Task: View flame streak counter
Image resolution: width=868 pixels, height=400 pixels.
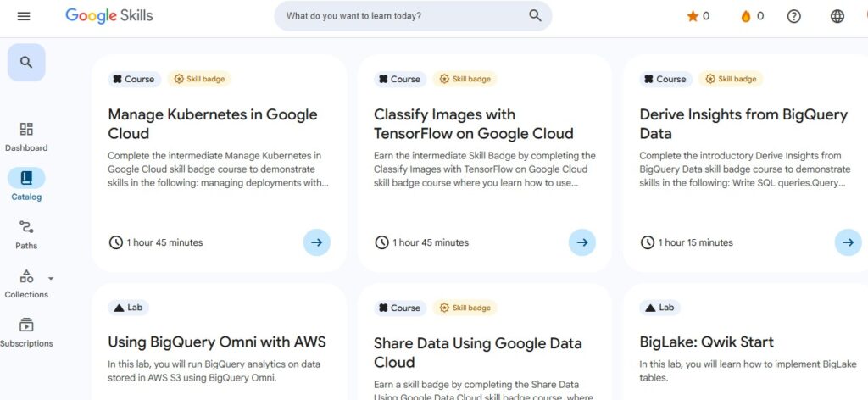Action: (x=752, y=16)
